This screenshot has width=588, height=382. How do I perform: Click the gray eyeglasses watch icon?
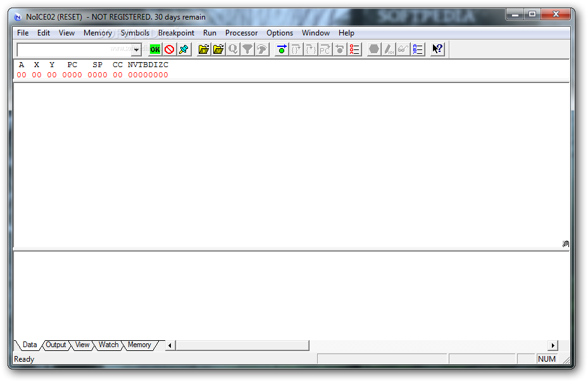(x=403, y=49)
